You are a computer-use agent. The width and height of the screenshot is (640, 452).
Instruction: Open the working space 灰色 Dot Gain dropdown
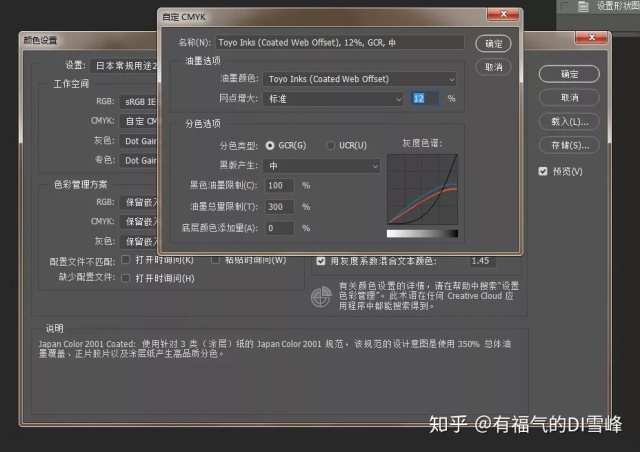coord(139,141)
